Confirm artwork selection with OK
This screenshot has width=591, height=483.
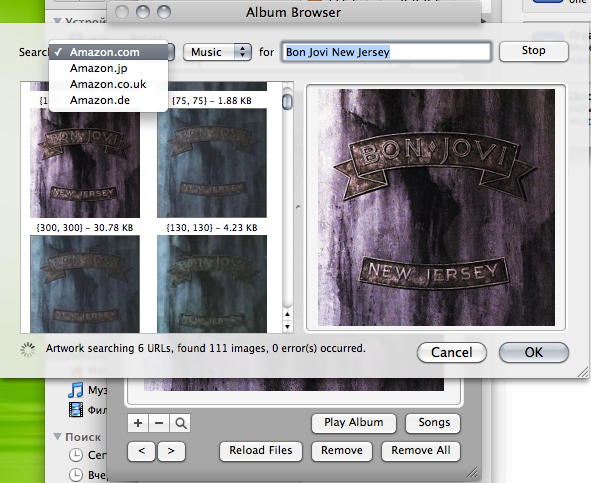534,353
